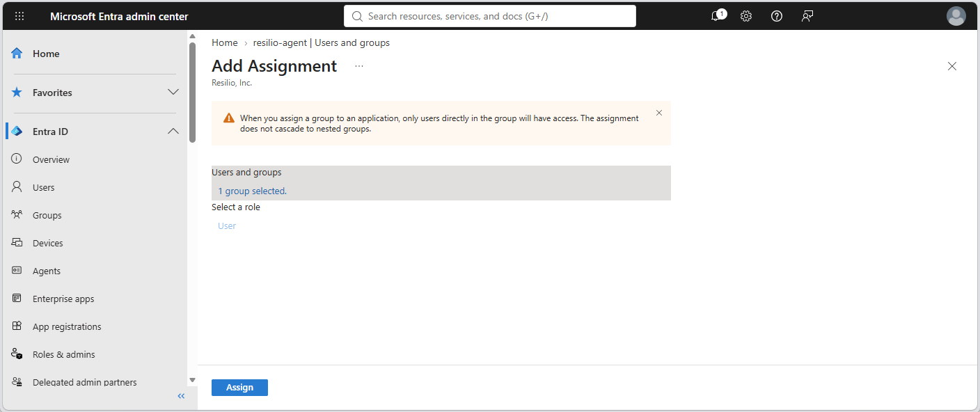Click the Groups people icon

pos(17,215)
